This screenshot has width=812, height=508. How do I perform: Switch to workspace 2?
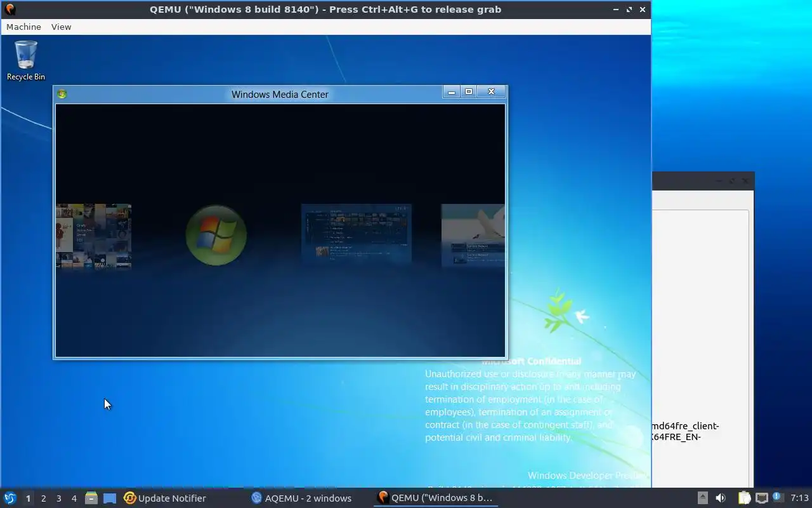(x=43, y=498)
